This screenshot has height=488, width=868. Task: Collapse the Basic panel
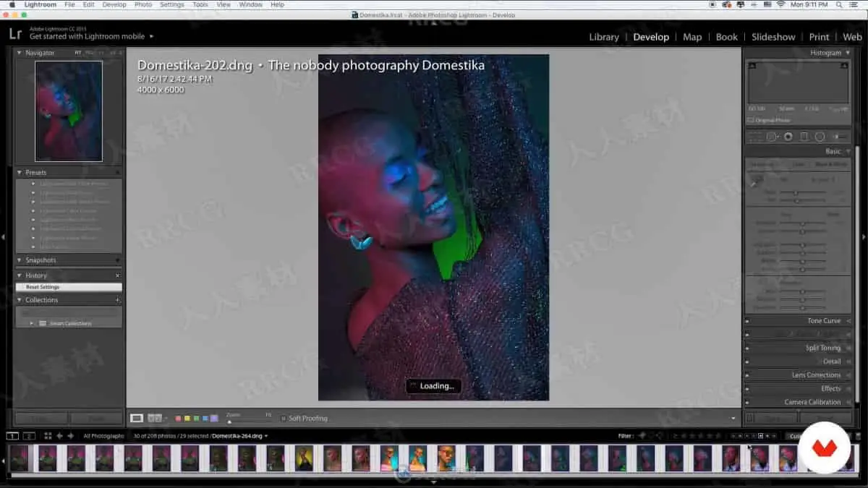(x=848, y=151)
